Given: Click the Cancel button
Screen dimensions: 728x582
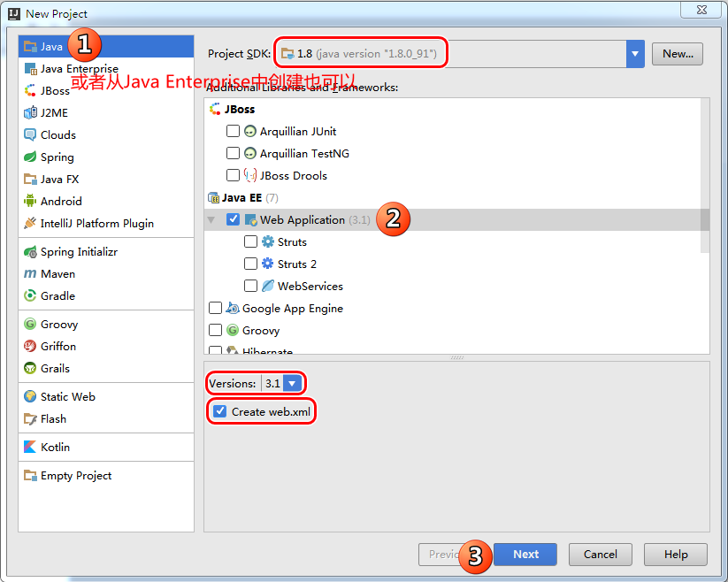Looking at the screenshot, I should click(601, 555).
